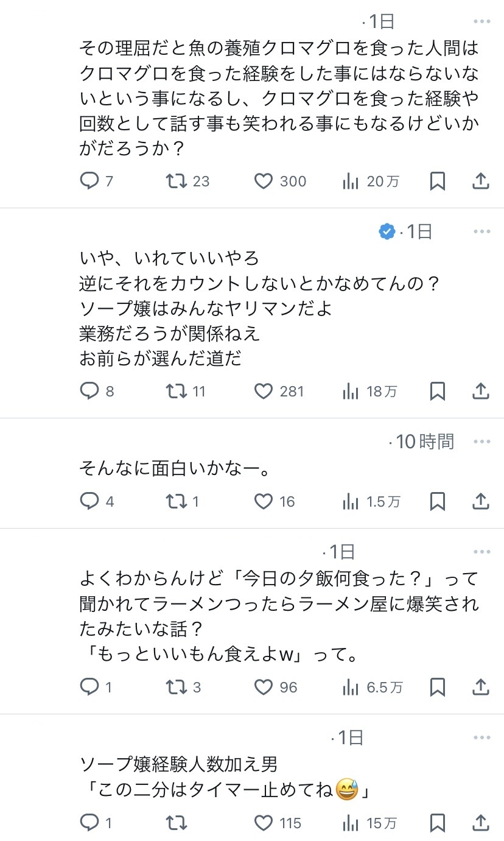Retweet the ラーメン tweet with 3 retweets
Image resolution: width=504 pixels, height=841 pixels.
pyautogui.click(x=177, y=688)
